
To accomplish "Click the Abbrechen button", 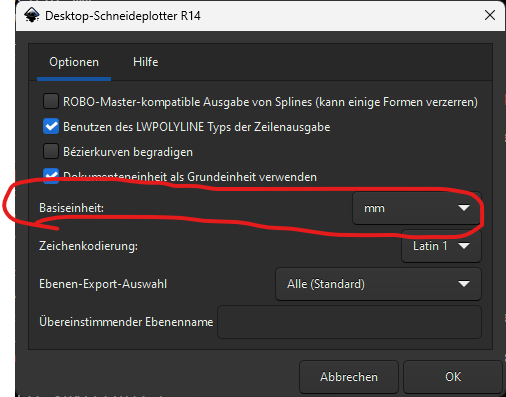I will [x=349, y=377].
